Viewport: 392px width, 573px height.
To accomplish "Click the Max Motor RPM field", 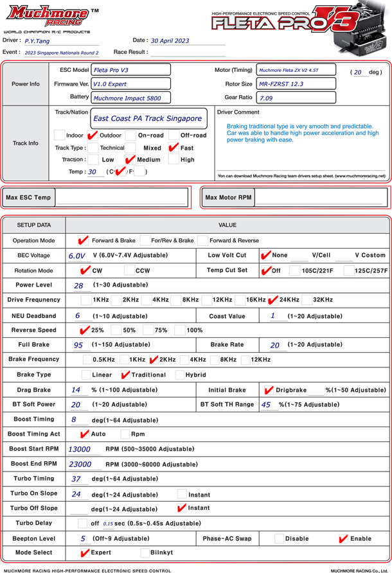I will (321, 197).
